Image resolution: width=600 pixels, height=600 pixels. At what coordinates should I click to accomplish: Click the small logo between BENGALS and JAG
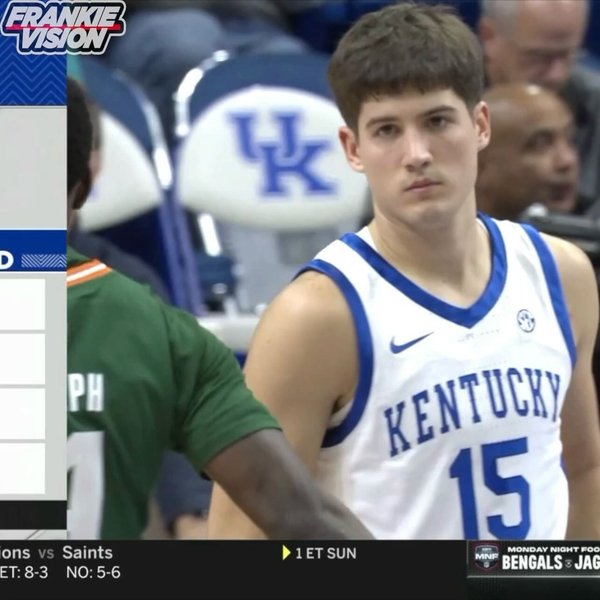coord(568,562)
